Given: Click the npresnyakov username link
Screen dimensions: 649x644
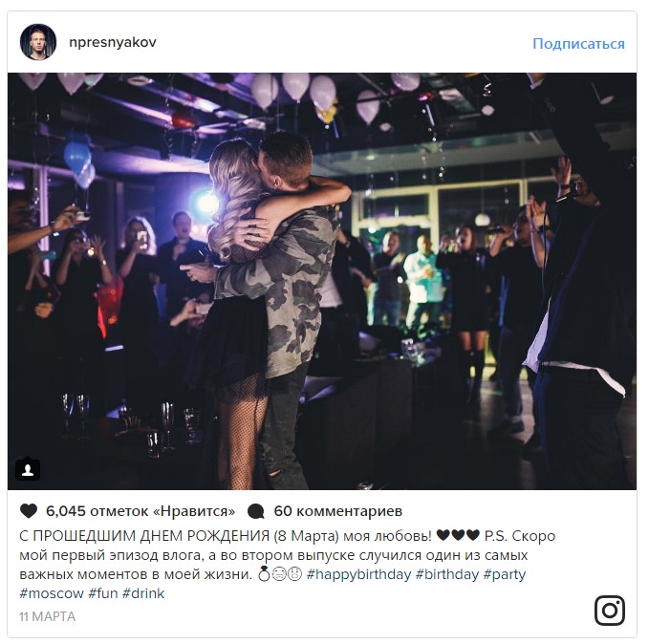Looking at the screenshot, I should pos(113,42).
